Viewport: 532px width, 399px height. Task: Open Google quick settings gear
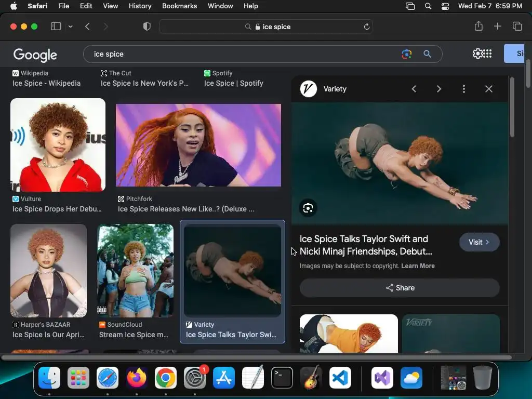coord(477,54)
